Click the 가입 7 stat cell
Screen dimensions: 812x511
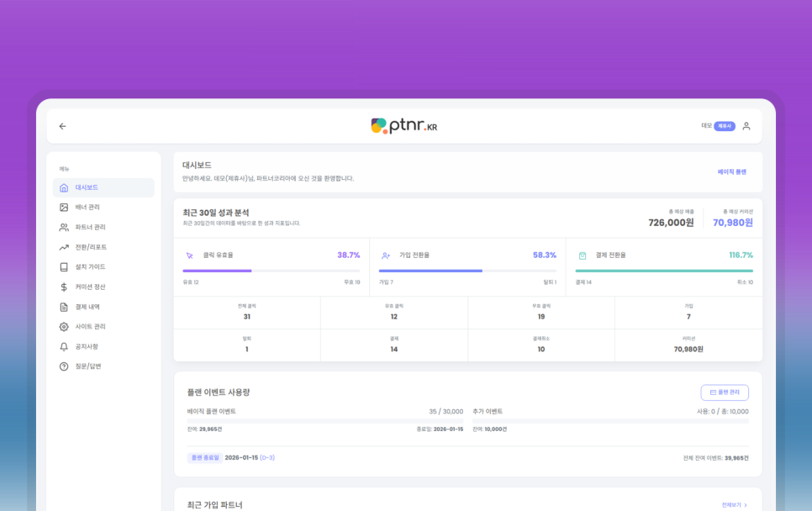(688, 312)
